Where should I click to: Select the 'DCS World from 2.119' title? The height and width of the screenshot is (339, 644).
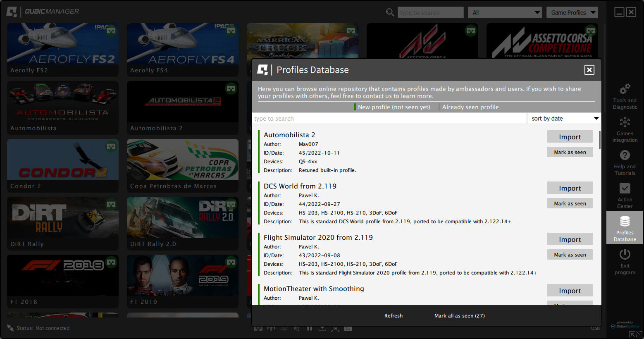coord(300,186)
